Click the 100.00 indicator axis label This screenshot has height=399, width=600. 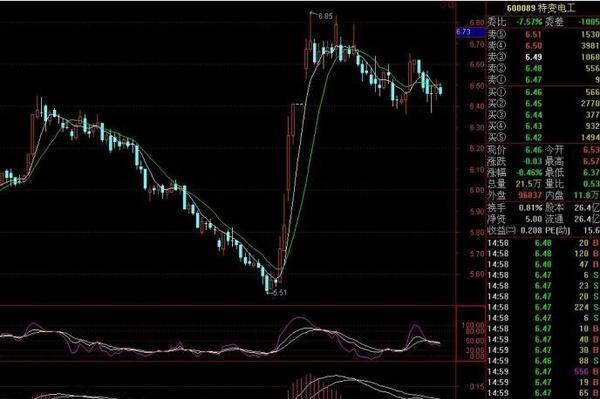pyautogui.click(x=473, y=325)
